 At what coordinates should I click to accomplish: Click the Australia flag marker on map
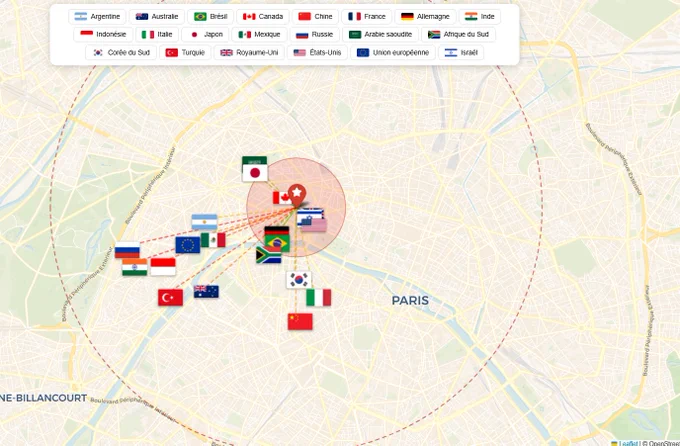[206, 292]
